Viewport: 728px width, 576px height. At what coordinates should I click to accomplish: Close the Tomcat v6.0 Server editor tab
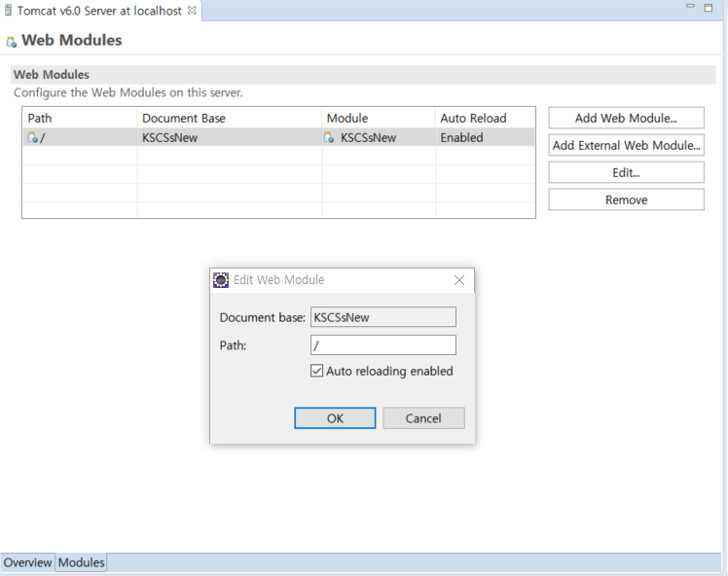[192, 10]
